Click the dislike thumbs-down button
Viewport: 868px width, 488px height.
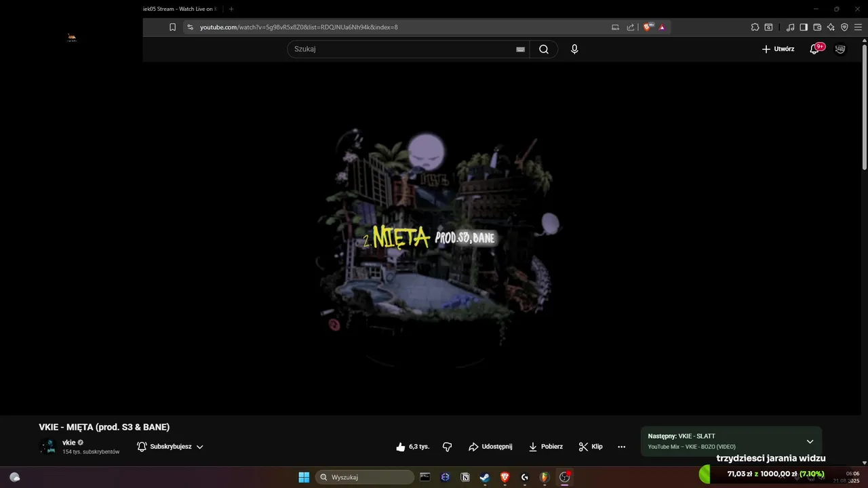tap(447, 447)
